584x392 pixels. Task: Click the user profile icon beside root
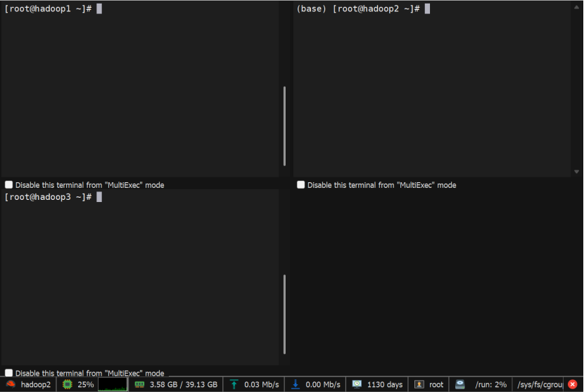[419, 384]
